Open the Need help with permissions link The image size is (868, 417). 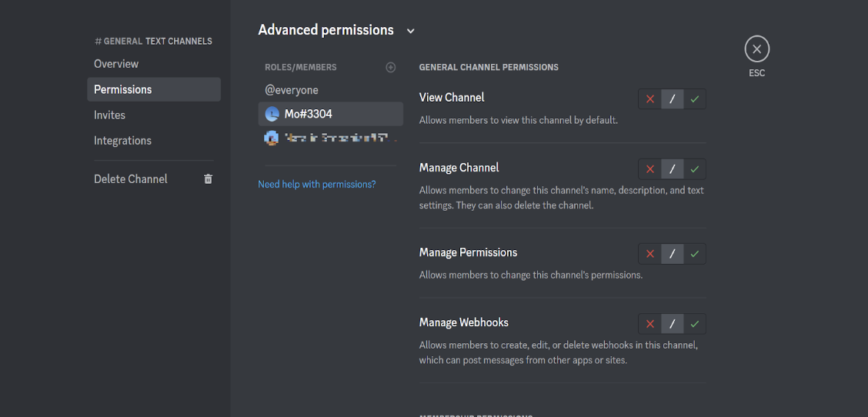point(317,184)
